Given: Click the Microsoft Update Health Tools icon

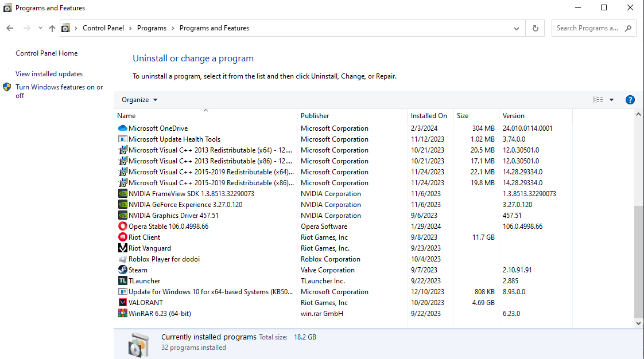Looking at the screenshot, I should [122, 139].
